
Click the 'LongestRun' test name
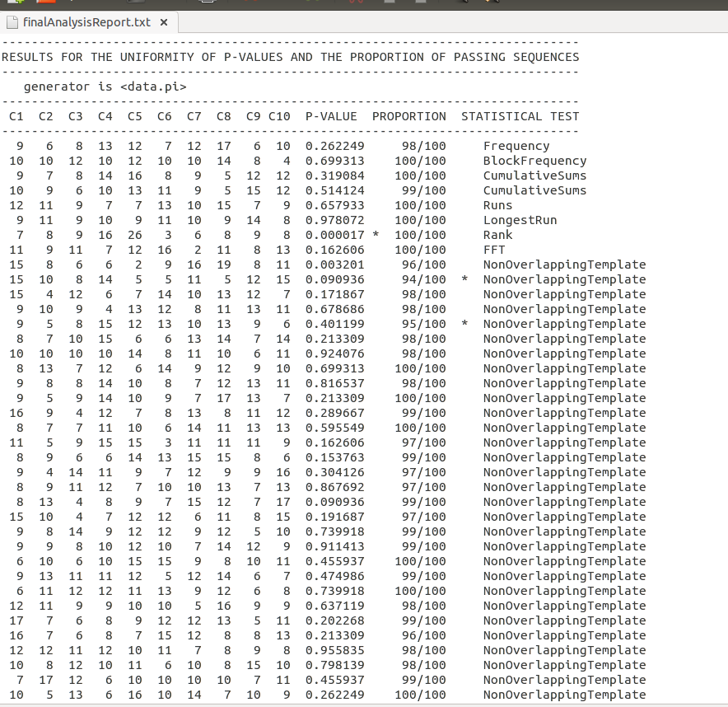(520, 220)
